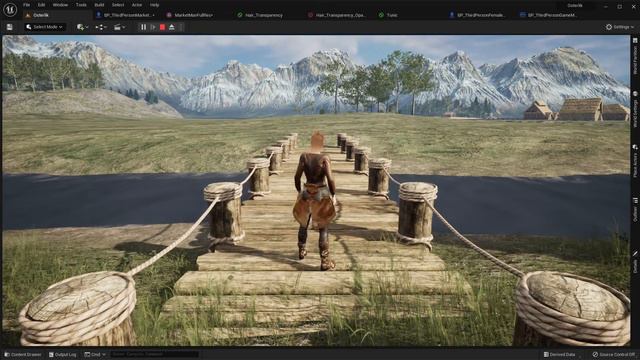Focus the console command input field
640x360 pixels.
(x=154, y=355)
